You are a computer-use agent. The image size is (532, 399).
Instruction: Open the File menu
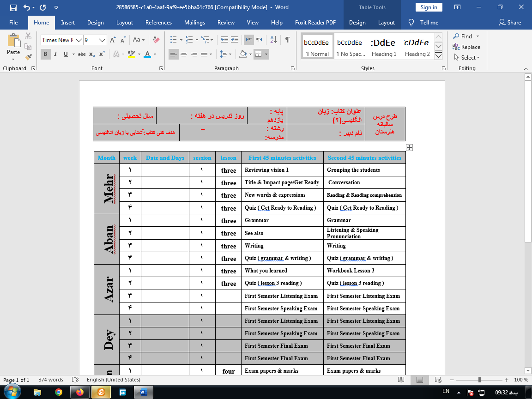click(x=13, y=23)
